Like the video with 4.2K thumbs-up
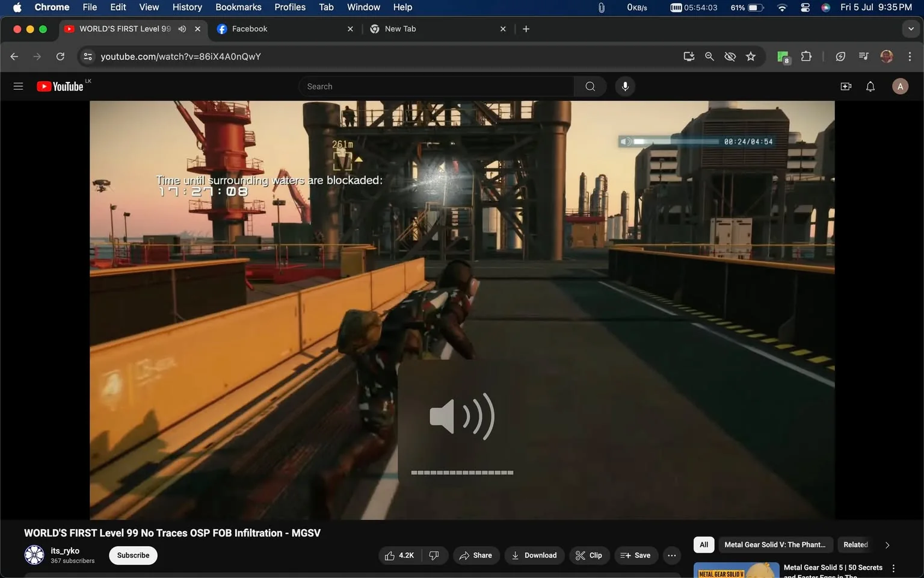The width and height of the screenshot is (924, 578). [x=399, y=555]
